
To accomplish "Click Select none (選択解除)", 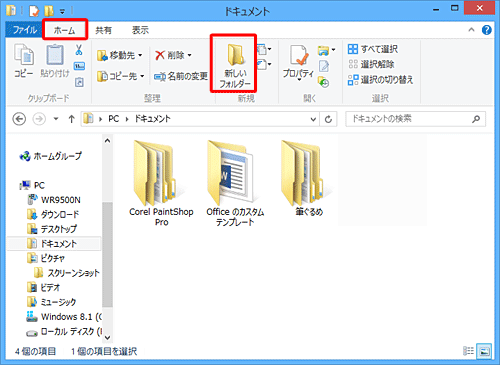I will (x=371, y=64).
